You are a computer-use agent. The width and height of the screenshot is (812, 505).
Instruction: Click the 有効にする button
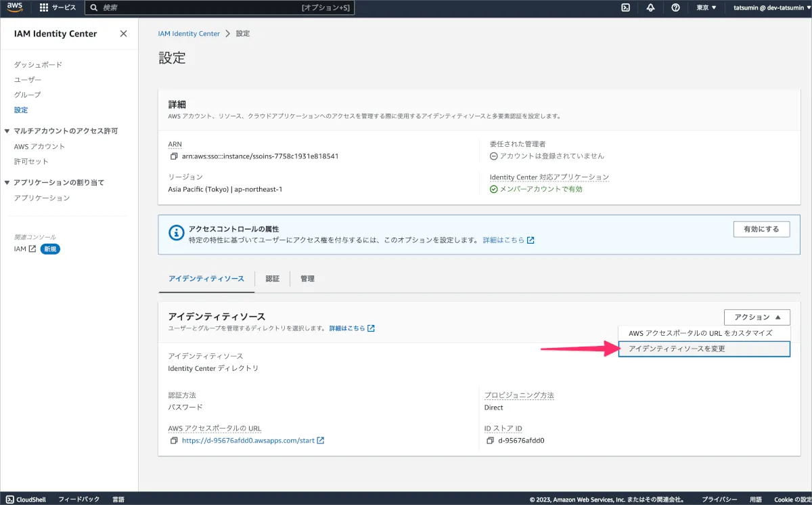[x=761, y=229]
